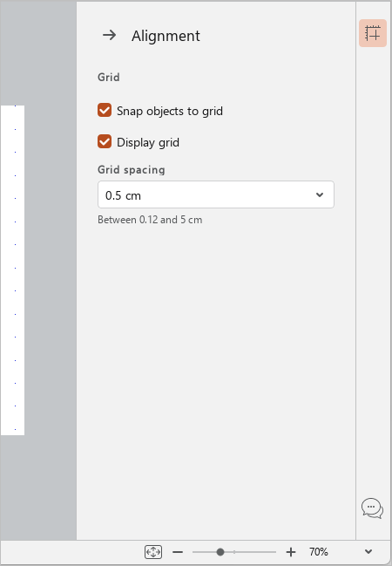Expand the Grid spacing dropdown arrow
The image size is (392, 566).
click(320, 195)
